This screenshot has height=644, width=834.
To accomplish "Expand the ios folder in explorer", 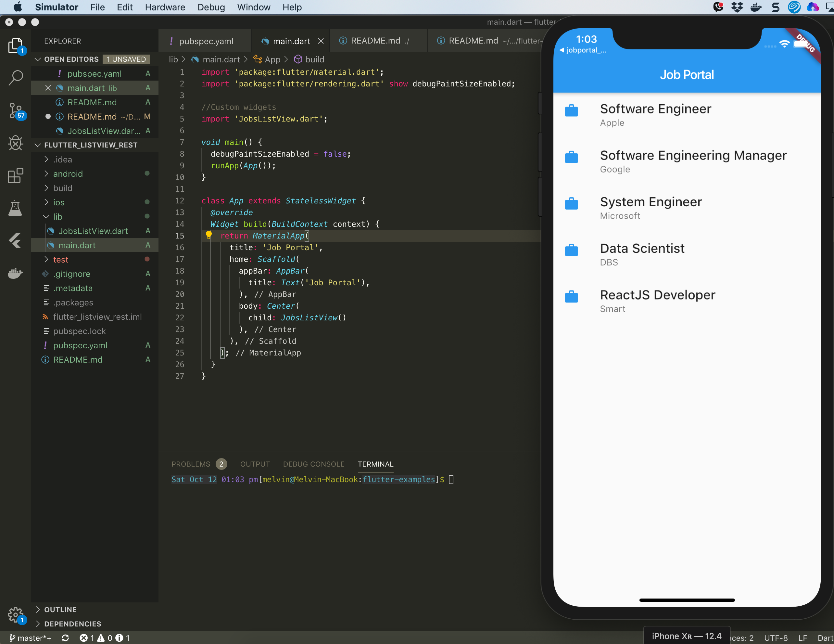I will 59,202.
